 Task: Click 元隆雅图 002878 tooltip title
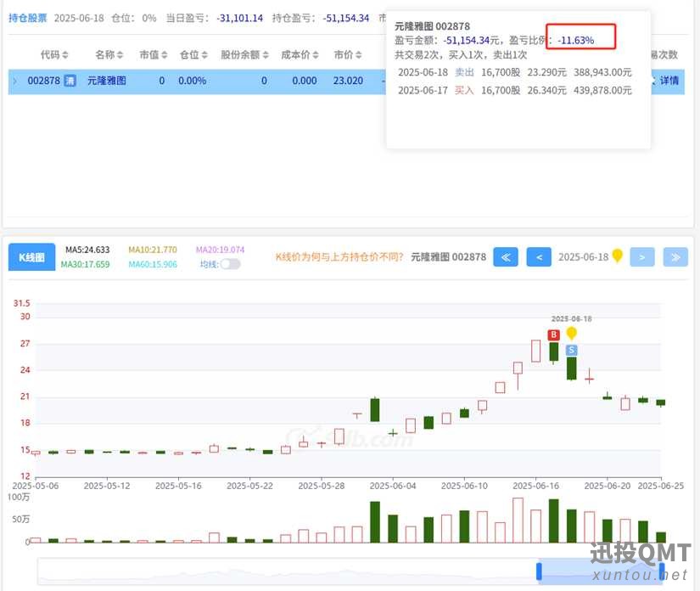pyautogui.click(x=432, y=26)
